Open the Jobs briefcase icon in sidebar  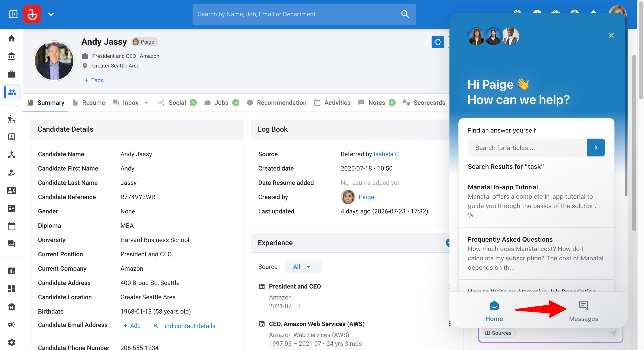click(x=11, y=74)
